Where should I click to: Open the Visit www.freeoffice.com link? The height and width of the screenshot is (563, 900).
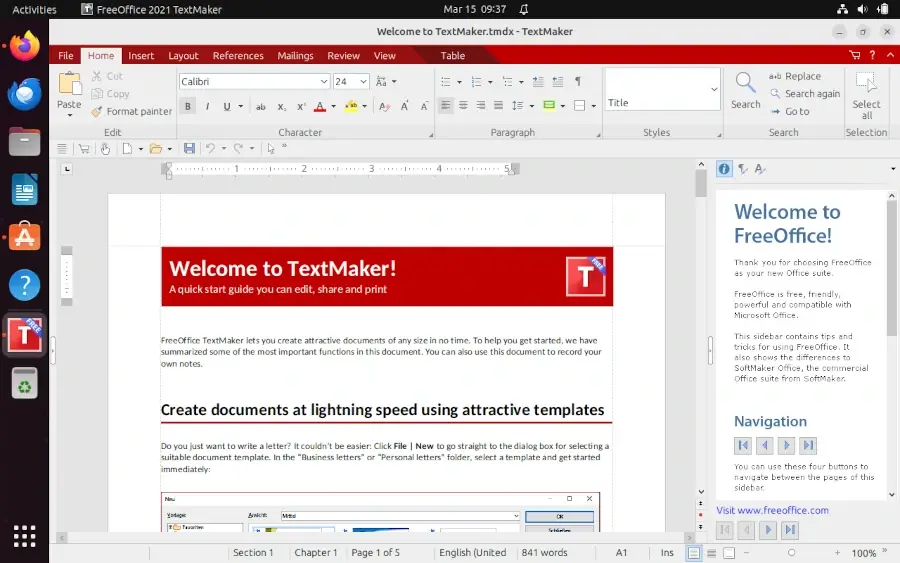point(772,510)
